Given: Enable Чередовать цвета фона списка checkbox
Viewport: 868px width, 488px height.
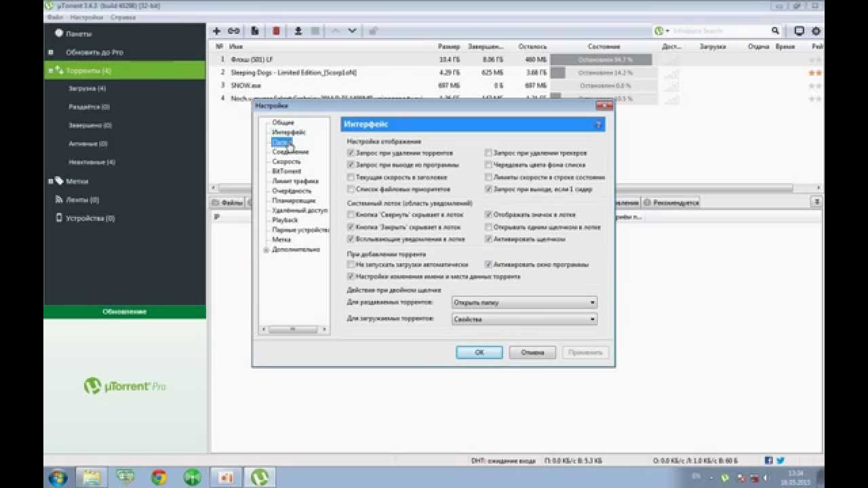Looking at the screenshot, I should pos(488,165).
